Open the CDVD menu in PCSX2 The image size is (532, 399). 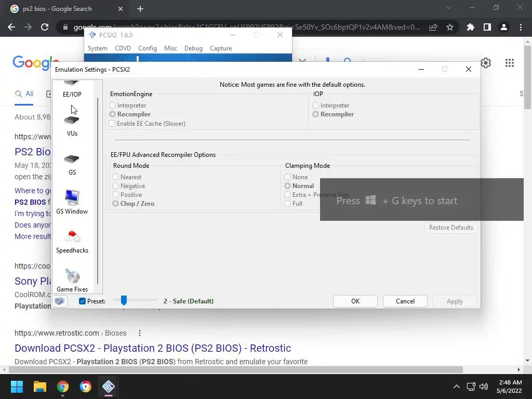coord(123,48)
